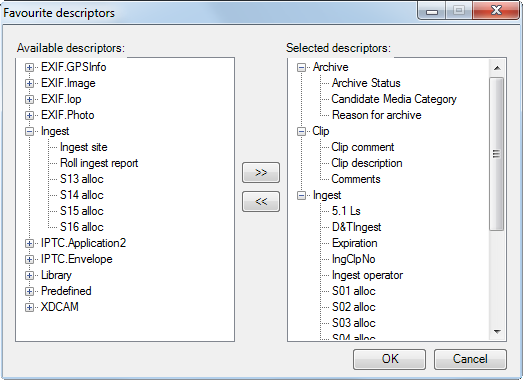
Task: Collapse the Archive node in Selected descriptors
Action: [301, 67]
